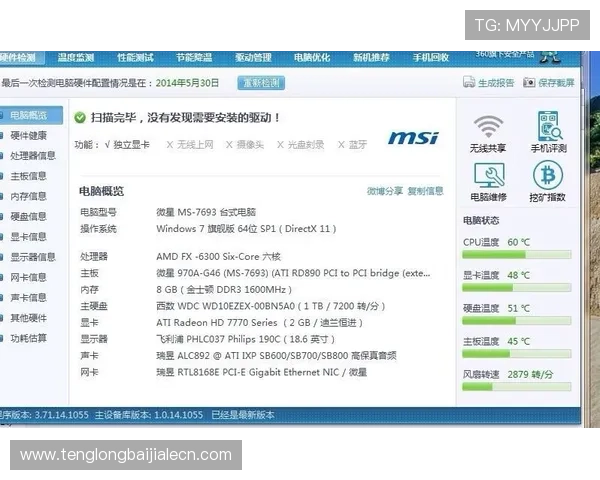Click the 生成报告 text link
600x480 pixels.
coord(496,83)
